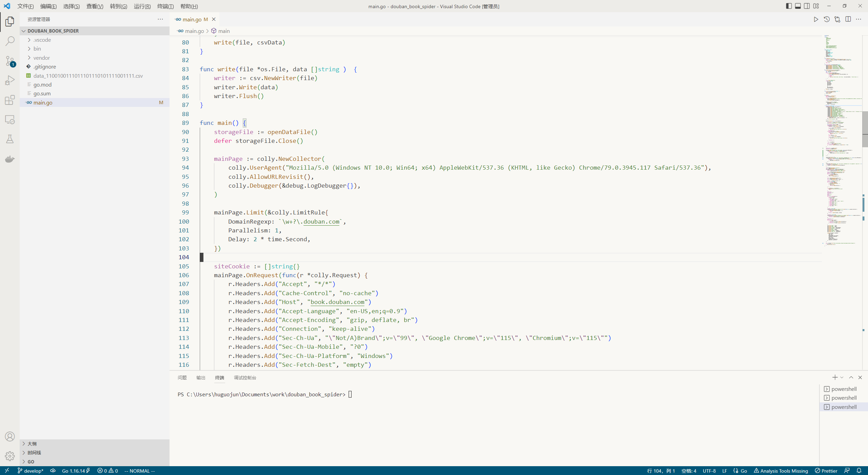Expand the '.vscode' folder in explorer
868x475 pixels.
[x=42, y=39]
